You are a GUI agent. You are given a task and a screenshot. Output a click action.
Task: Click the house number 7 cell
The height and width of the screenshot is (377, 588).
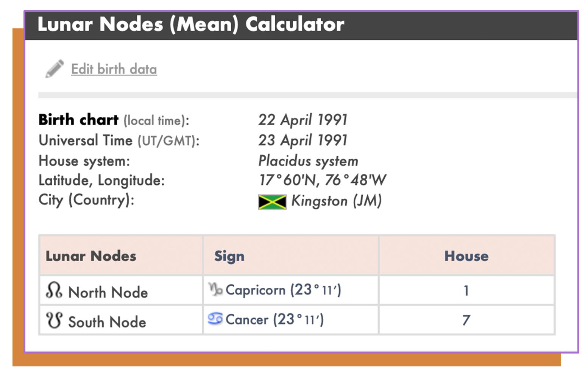pos(466,320)
